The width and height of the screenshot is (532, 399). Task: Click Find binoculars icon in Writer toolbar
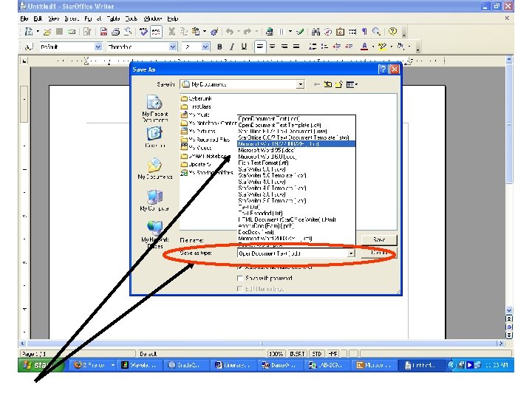316,32
